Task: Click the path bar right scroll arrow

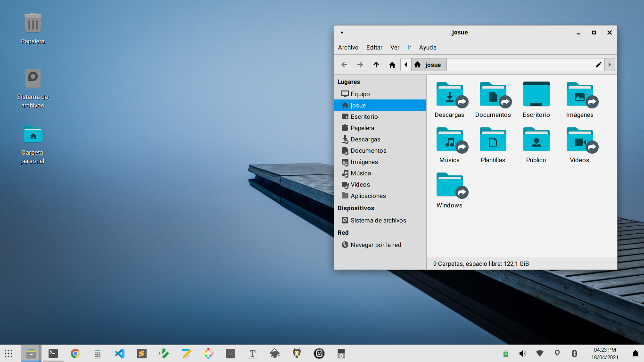Action: tap(610, 65)
